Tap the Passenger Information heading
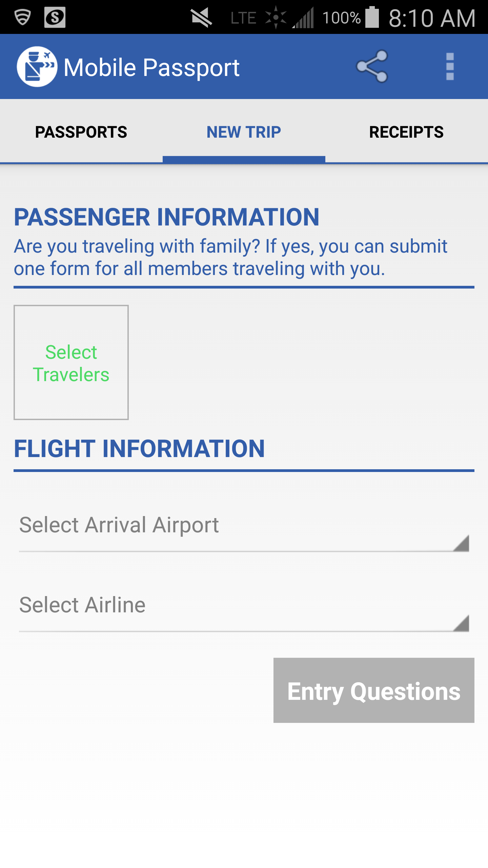488x868 pixels. click(166, 217)
